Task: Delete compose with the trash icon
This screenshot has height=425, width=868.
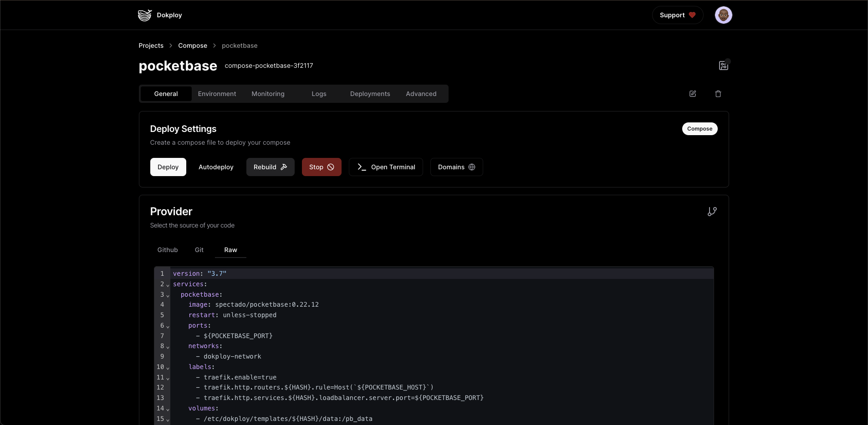Action: tap(718, 94)
